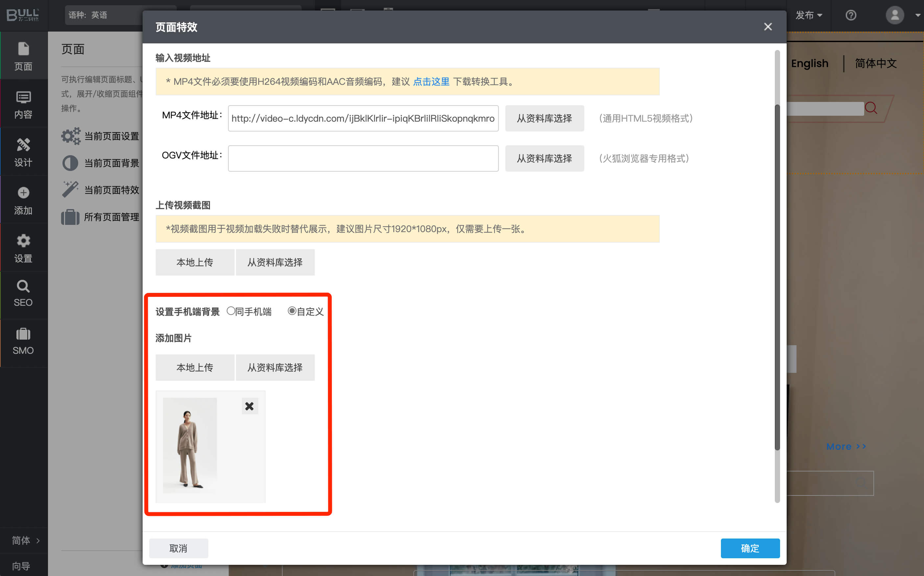The width and height of the screenshot is (924, 576).
Task: Click the 添加 plus icon in sidebar
Action: [x=23, y=193]
